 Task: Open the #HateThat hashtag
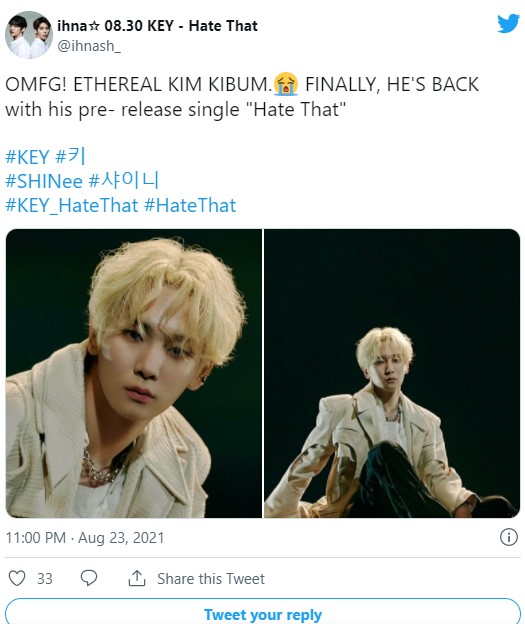tap(190, 206)
